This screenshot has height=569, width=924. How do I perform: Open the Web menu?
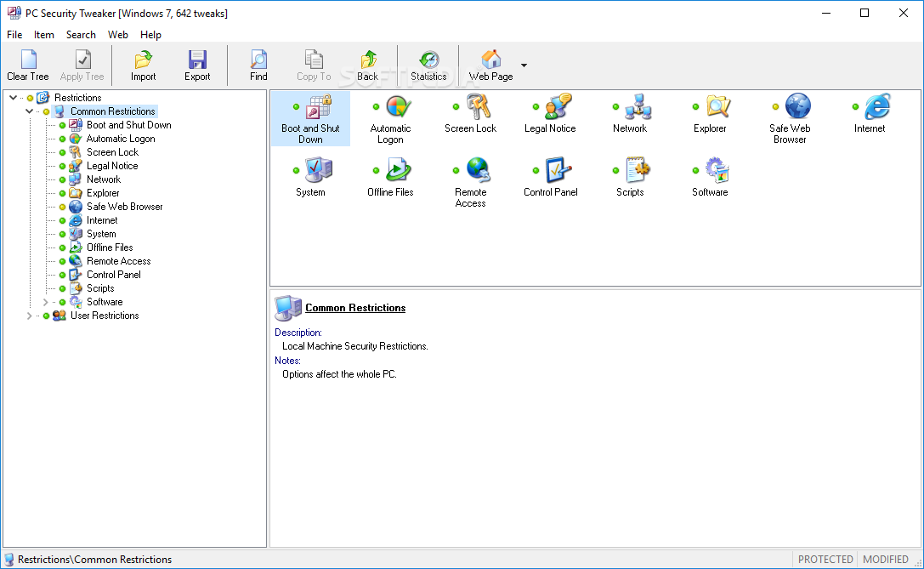click(x=118, y=35)
